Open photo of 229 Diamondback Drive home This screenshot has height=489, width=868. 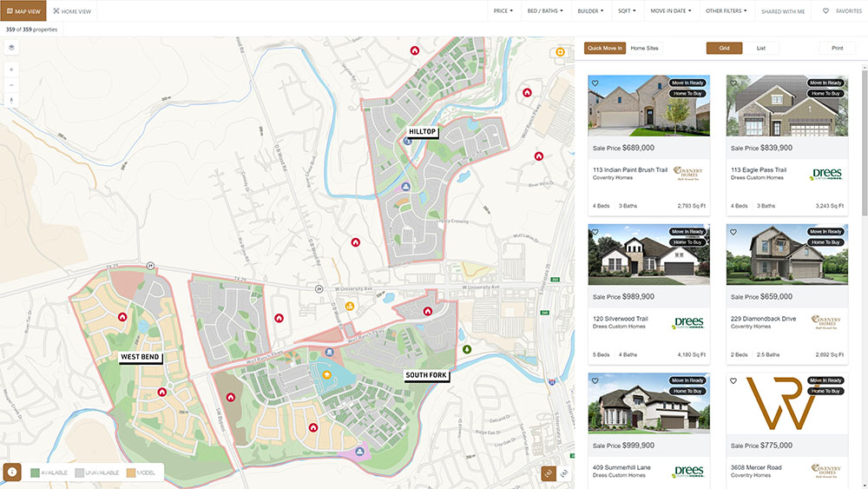(x=786, y=254)
